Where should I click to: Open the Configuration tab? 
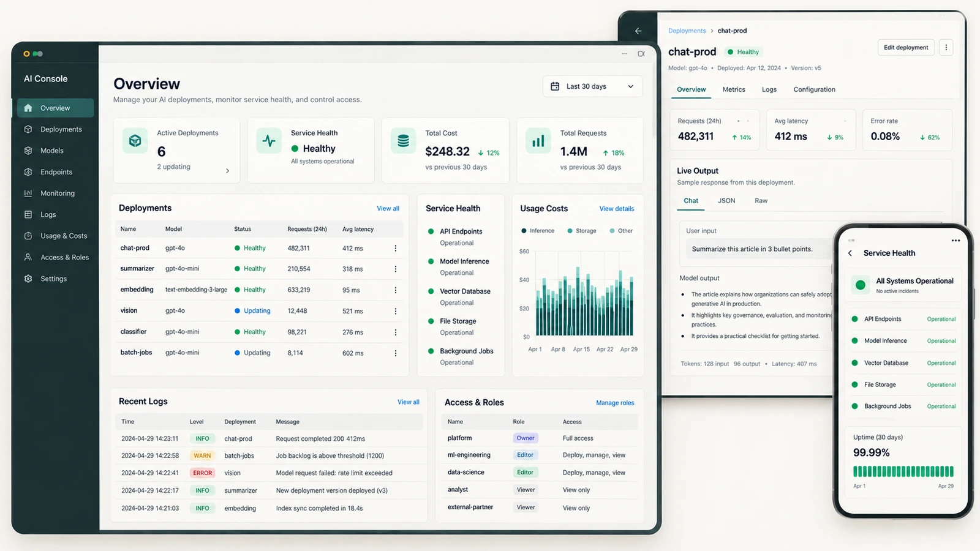pos(814,89)
